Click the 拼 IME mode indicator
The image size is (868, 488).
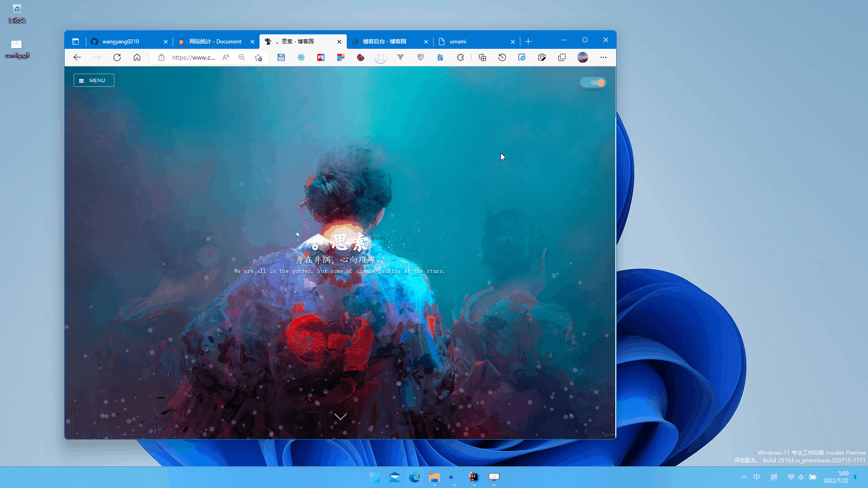(x=774, y=477)
